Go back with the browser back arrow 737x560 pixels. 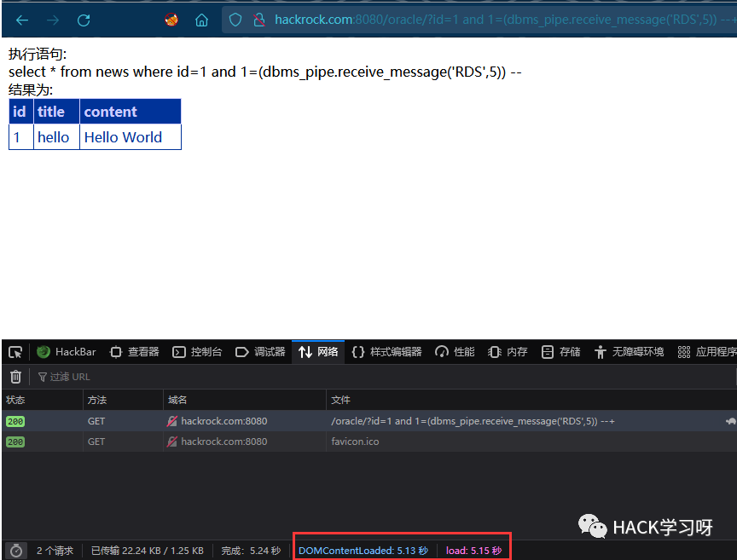(x=22, y=20)
